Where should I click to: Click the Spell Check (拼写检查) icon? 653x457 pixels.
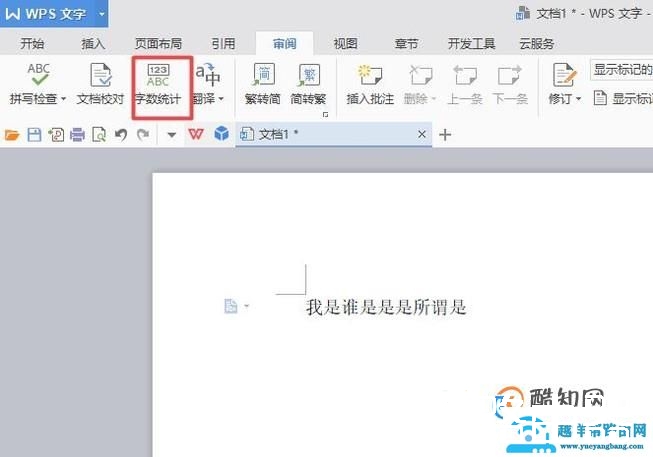tap(38, 74)
